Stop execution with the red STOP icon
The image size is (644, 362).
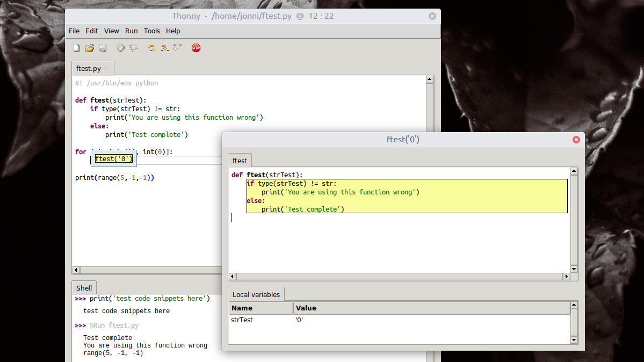(x=196, y=48)
